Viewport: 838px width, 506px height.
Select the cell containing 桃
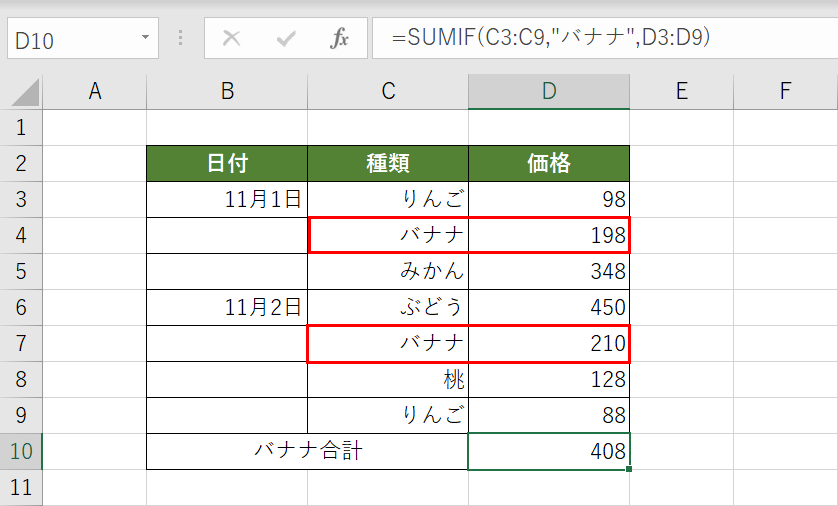(x=388, y=379)
